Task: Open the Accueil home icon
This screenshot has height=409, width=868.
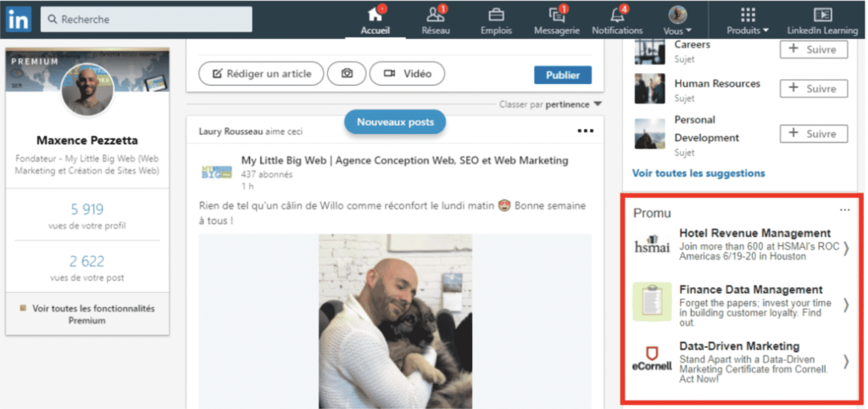Action: [376, 15]
